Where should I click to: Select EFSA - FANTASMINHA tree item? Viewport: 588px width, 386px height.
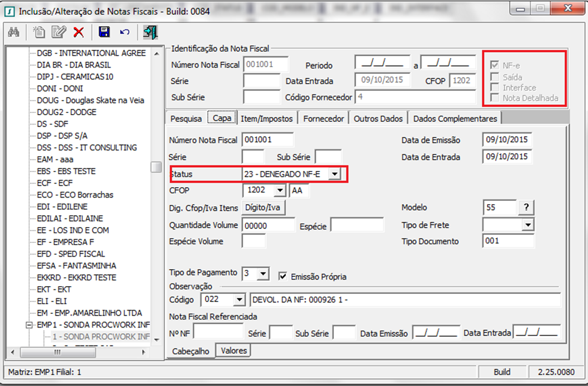tap(76, 266)
